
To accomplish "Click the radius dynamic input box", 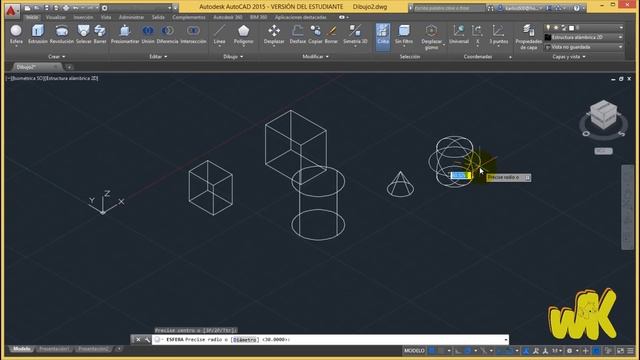I will tap(461, 176).
